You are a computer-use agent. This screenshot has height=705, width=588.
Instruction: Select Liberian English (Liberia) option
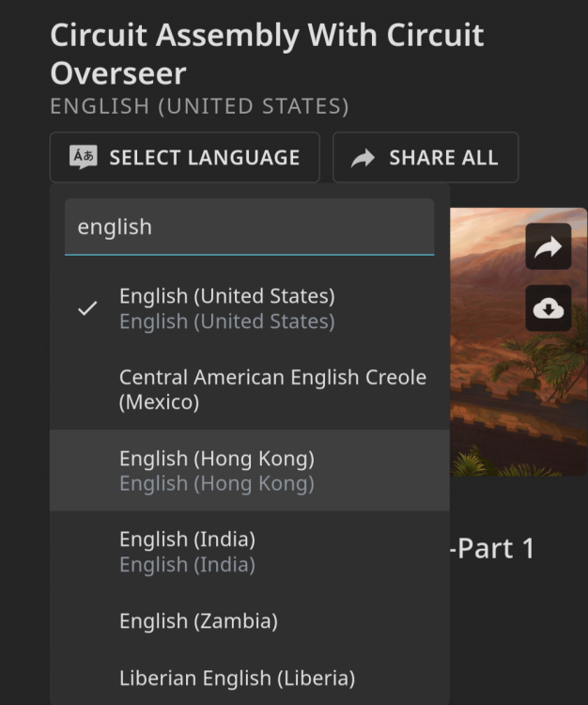pyautogui.click(x=237, y=678)
